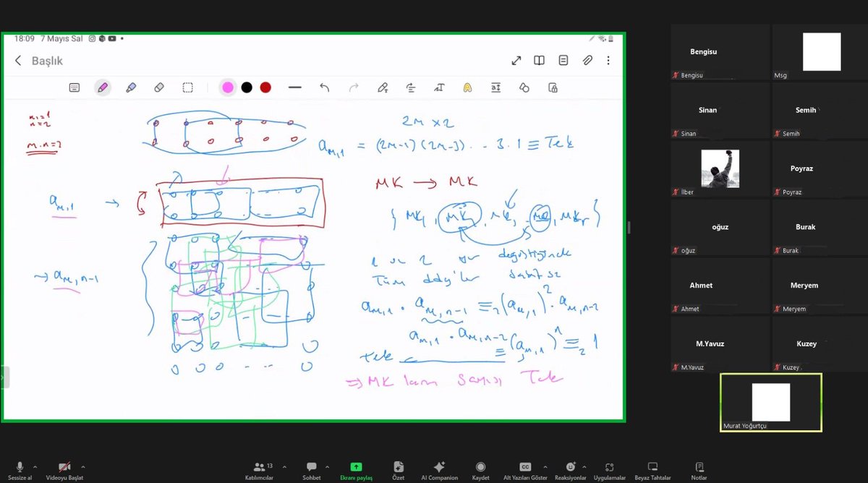Open the easy writing pad
The width and height of the screenshot is (868, 483).
(x=496, y=87)
